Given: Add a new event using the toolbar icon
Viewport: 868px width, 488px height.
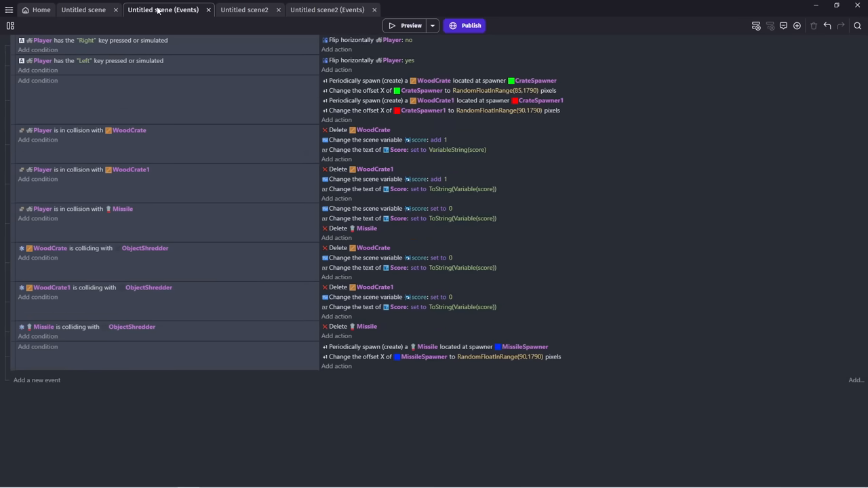Looking at the screenshot, I should [756, 26].
